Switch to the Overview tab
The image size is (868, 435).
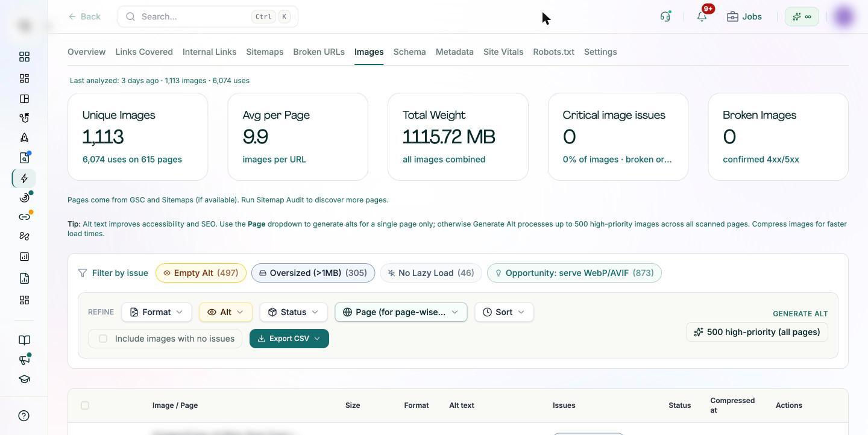click(x=87, y=52)
